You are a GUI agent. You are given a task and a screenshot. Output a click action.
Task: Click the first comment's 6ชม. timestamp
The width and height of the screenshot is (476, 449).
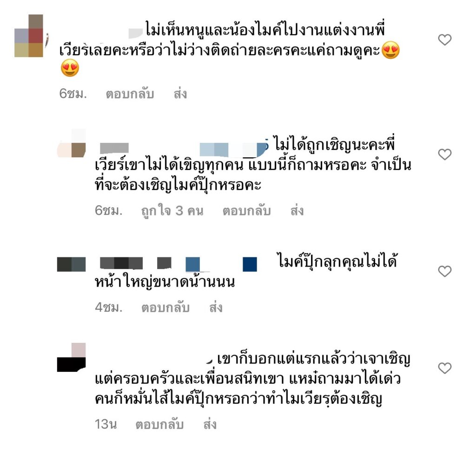tap(73, 94)
